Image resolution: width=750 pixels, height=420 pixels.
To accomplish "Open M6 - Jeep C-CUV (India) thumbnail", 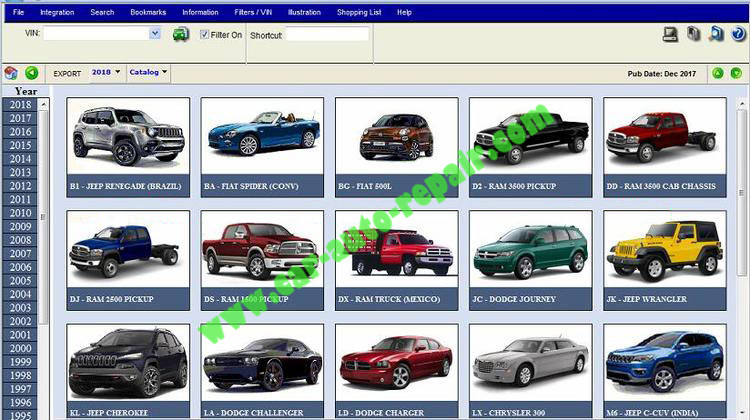I will pos(665,371).
